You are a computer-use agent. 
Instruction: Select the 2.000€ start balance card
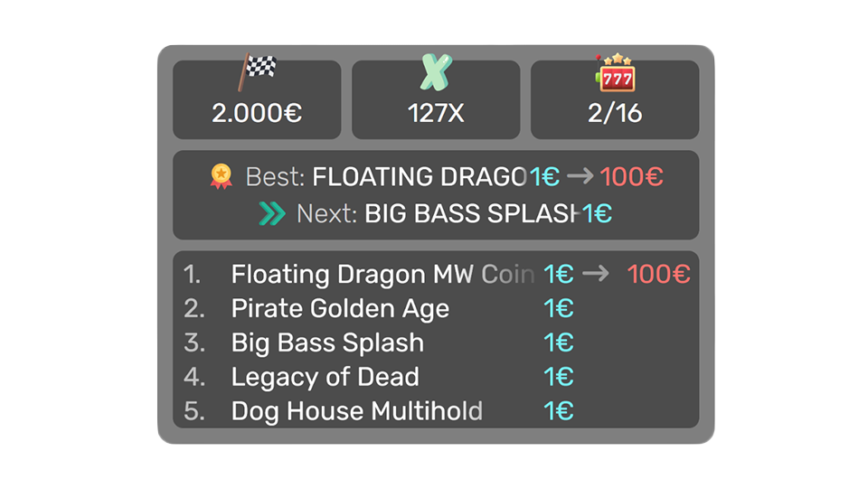tap(257, 100)
